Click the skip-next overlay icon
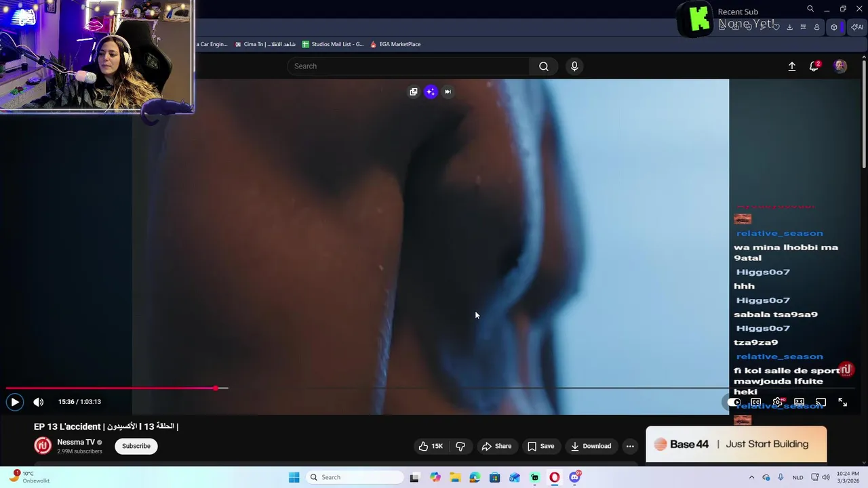868x488 pixels. [x=448, y=91]
